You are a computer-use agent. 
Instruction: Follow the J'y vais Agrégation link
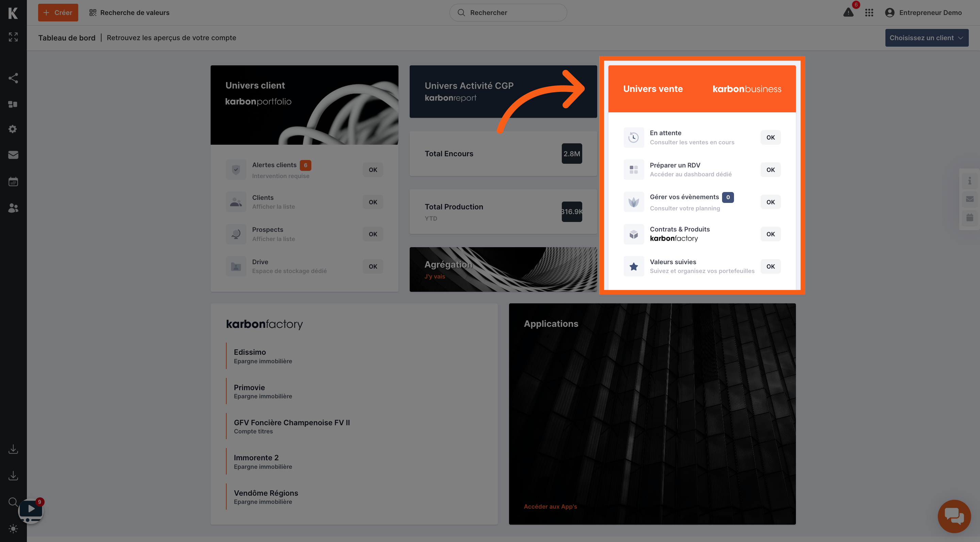[435, 276]
